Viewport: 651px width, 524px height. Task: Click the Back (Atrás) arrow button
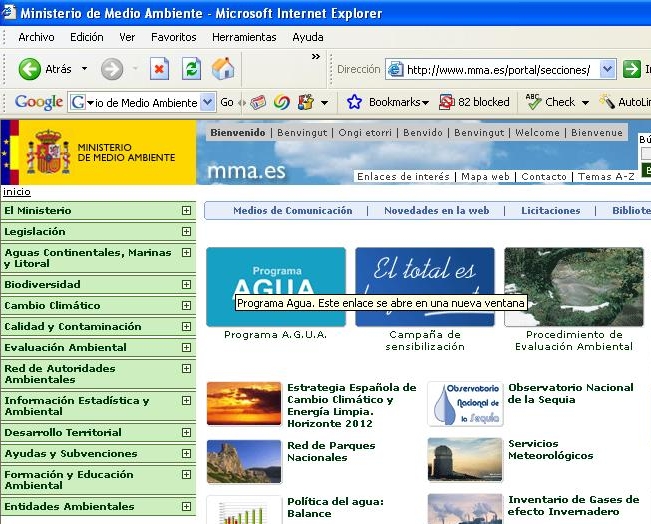[x=30, y=69]
